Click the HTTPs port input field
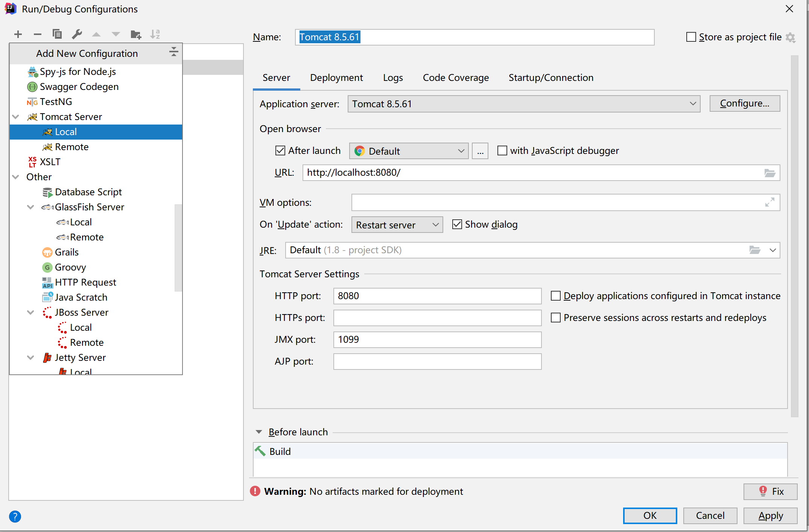The height and width of the screenshot is (532, 809). (437, 318)
